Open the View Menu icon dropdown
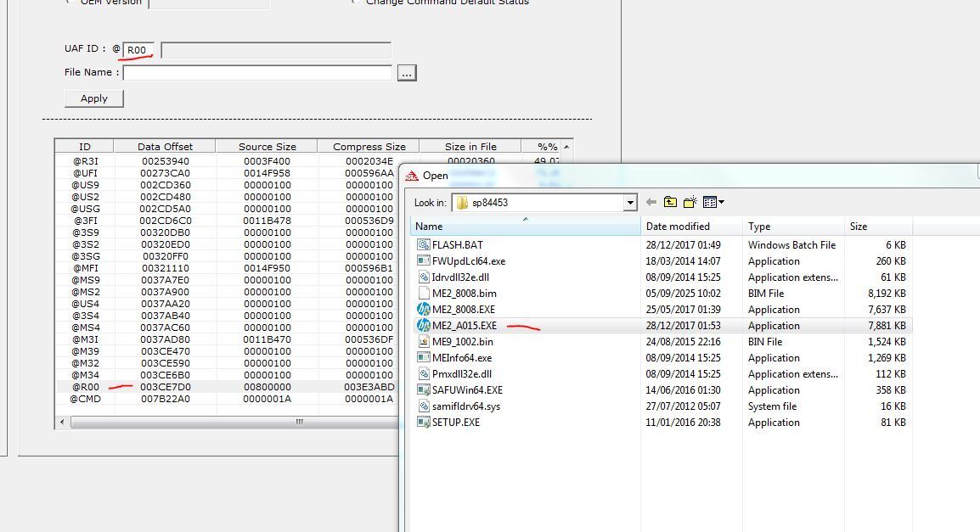Viewport: 980px width, 532px height. tap(713, 202)
